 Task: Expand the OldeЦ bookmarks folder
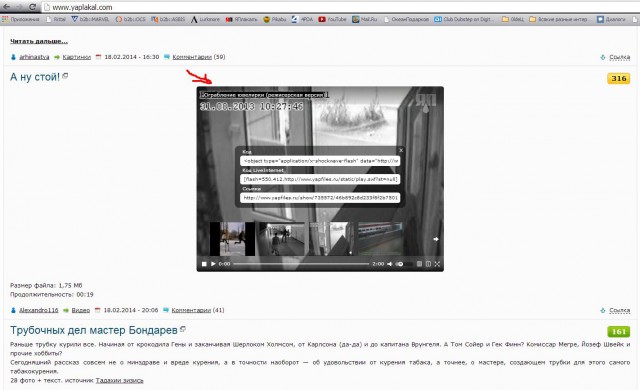(x=513, y=19)
